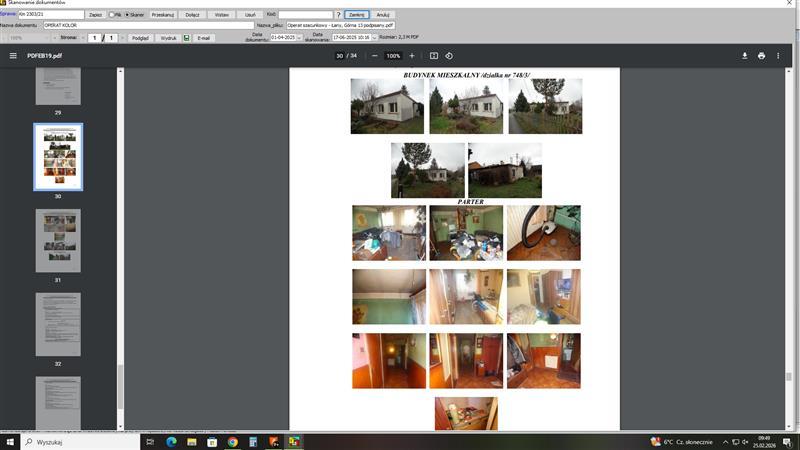Screen dimensions: 800x450
Task: Click the Zapisz button
Action: coord(95,15)
